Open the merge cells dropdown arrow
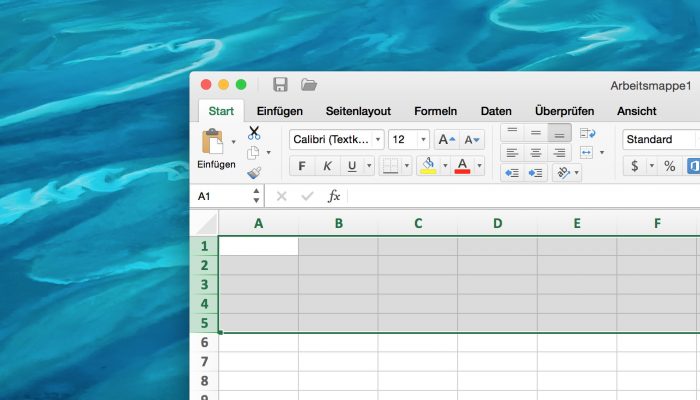 (x=602, y=153)
